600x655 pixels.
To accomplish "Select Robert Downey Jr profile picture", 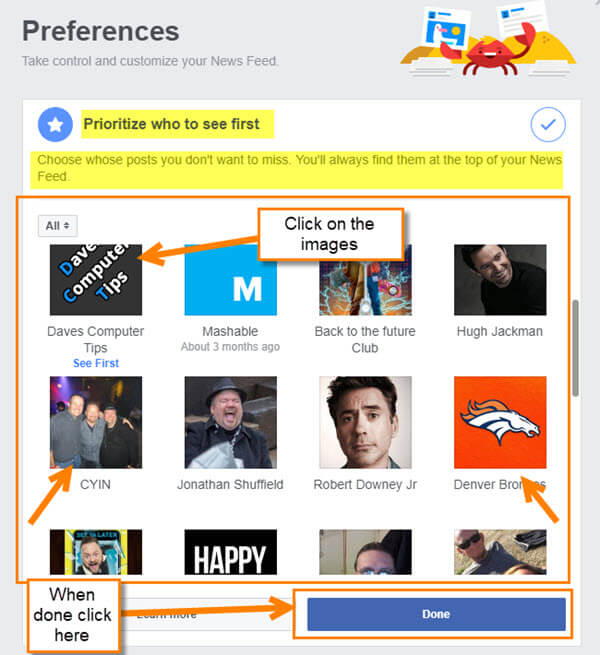I will pyautogui.click(x=366, y=422).
